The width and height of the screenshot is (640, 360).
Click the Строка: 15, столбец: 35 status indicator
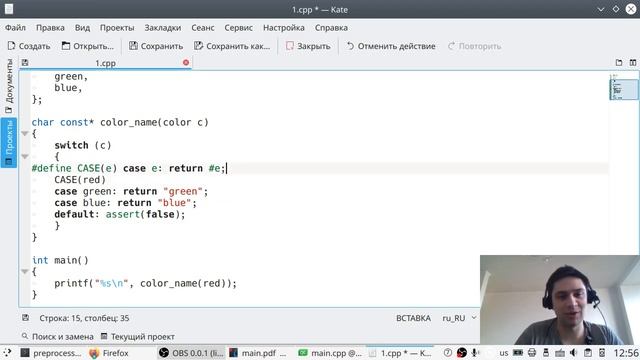[84, 318]
